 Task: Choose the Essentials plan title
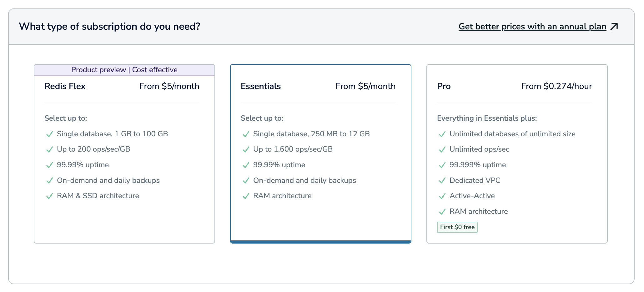261,86
